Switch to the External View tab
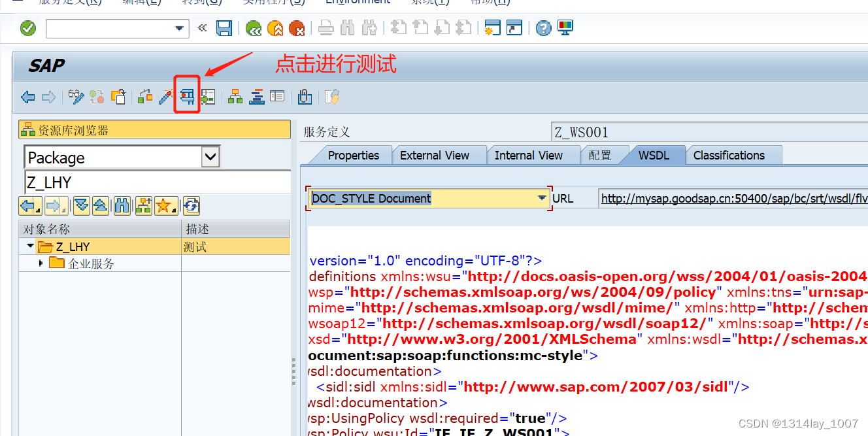868x436 pixels. click(435, 156)
